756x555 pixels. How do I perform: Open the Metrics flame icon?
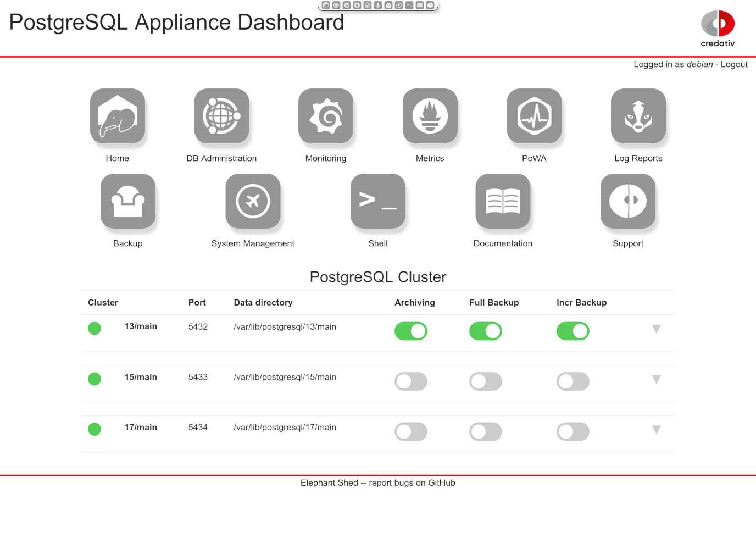click(430, 116)
